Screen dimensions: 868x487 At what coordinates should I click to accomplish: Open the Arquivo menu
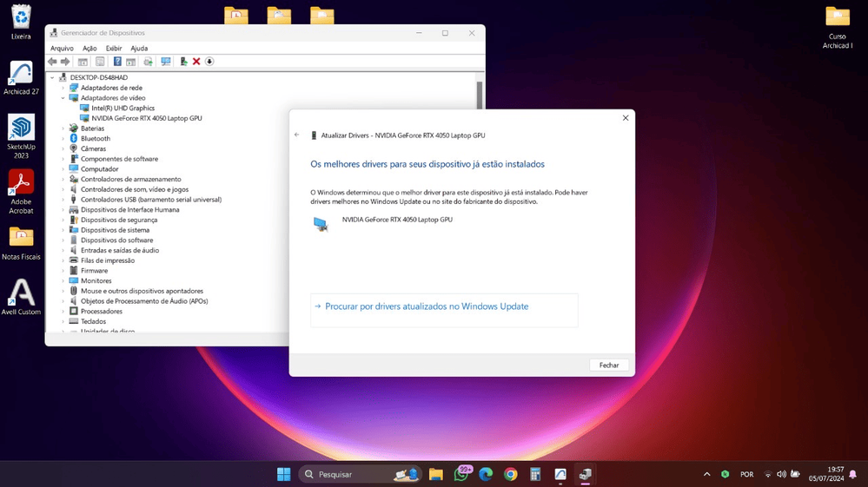pyautogui.click(x=62, y=48)
